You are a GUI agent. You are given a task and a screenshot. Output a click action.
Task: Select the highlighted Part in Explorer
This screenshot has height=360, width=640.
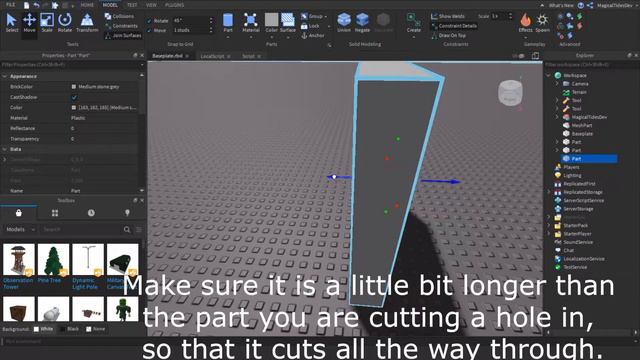589,159
